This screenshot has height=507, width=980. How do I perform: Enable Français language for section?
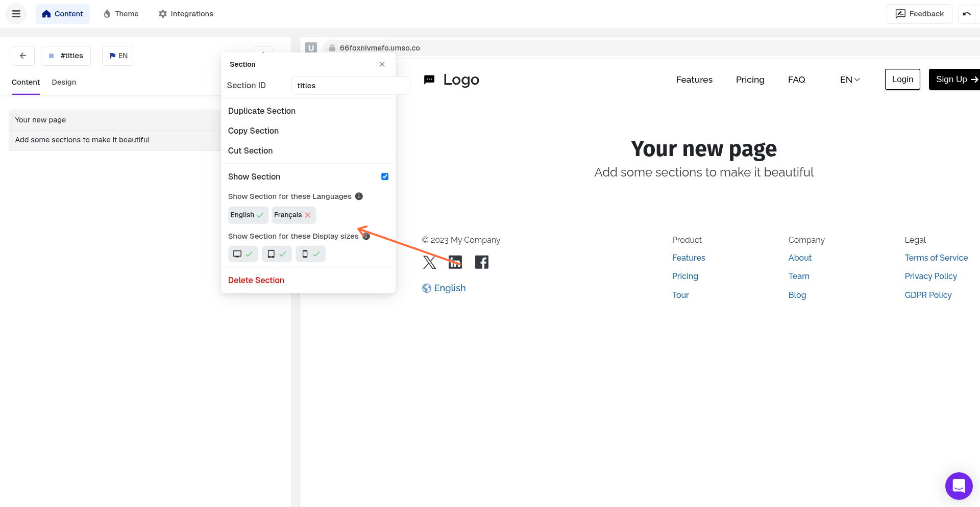[293, 215]
